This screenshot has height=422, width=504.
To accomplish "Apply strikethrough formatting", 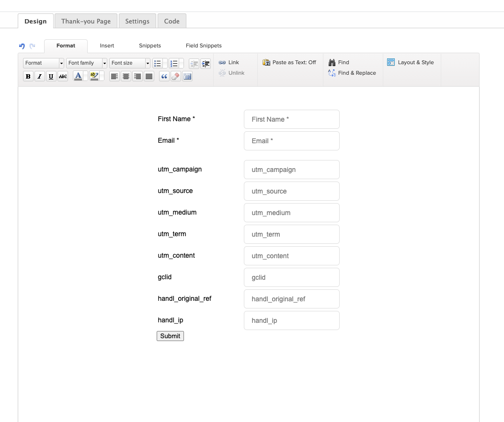I will [x=63, y=76].
